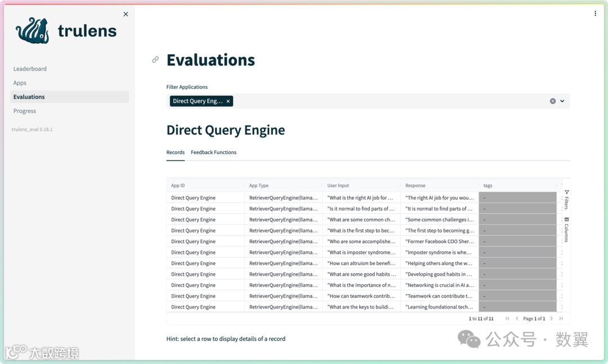
Task: Click response "Former Facebook COO Sher…"
Action: [440, 241]
